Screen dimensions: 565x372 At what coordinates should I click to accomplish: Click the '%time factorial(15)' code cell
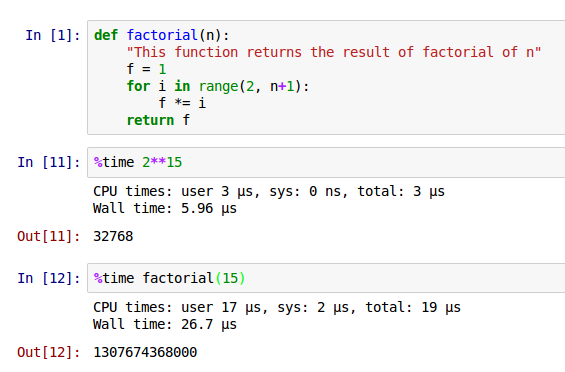[326, 278]
